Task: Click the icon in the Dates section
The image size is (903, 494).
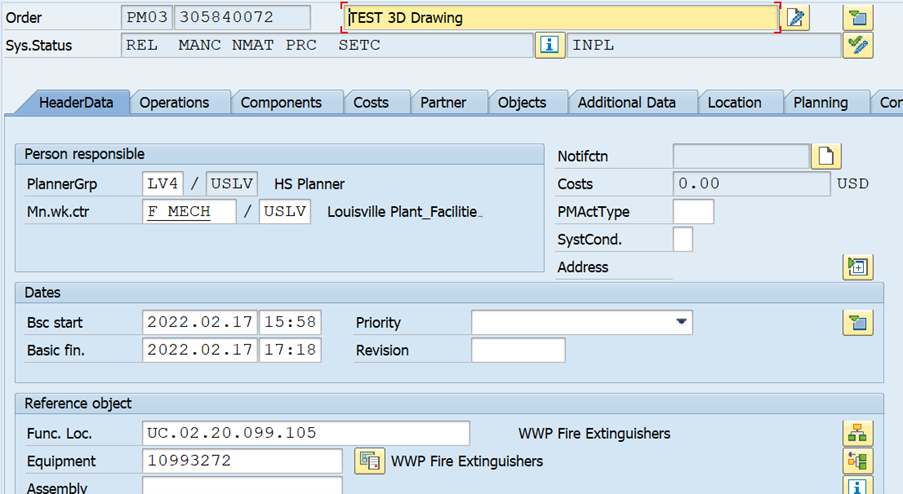Action: pyautogui.click(x=858, y=322)
